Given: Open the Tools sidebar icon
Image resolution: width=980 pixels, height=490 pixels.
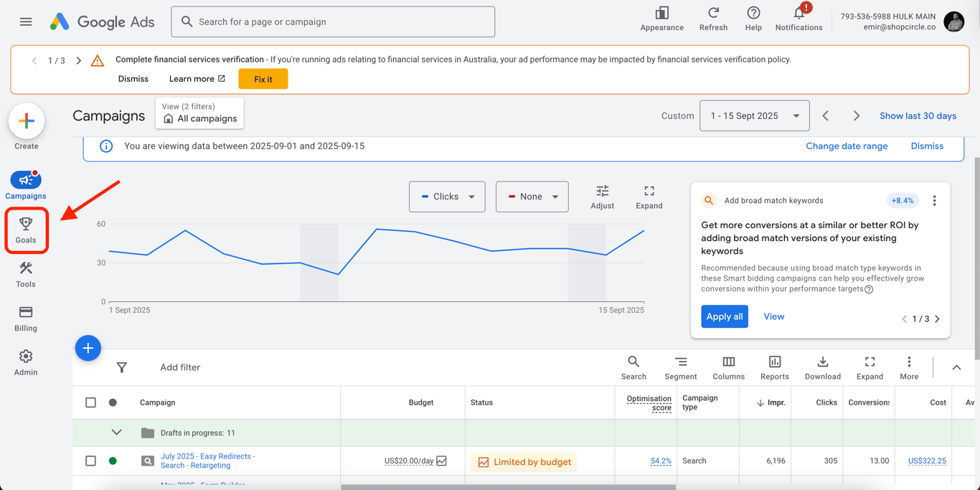Looking at the screenshot, I should [26, 274].
